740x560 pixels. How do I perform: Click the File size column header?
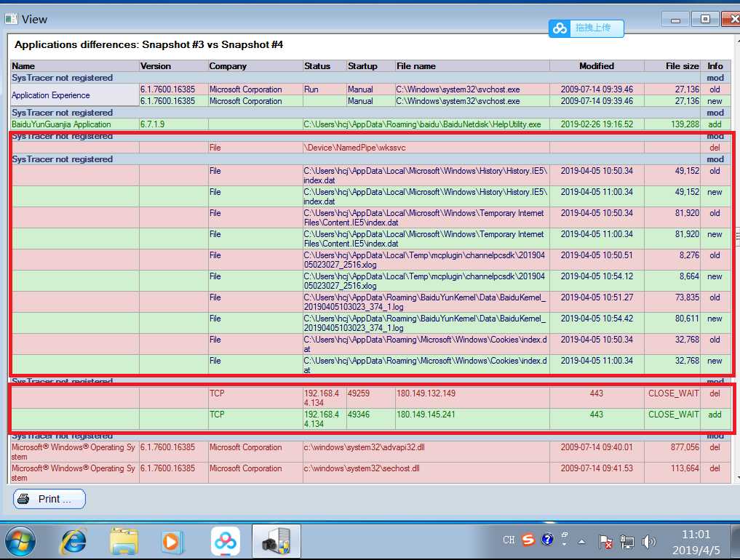click(x=672, y=66)
